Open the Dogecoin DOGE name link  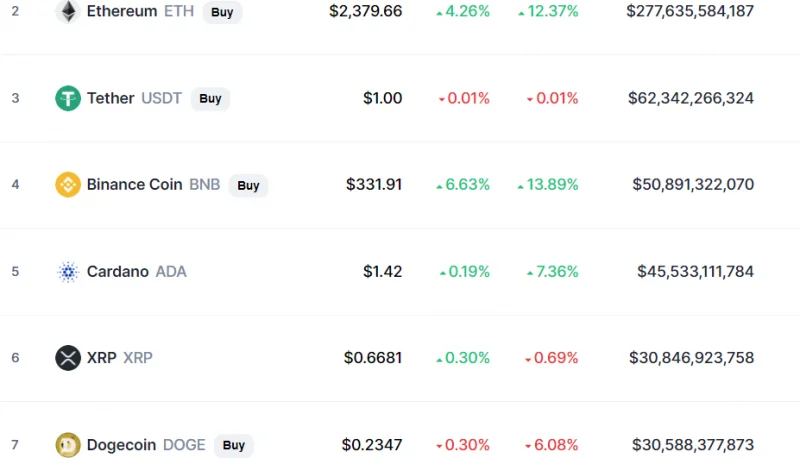(x=146, y=445)
